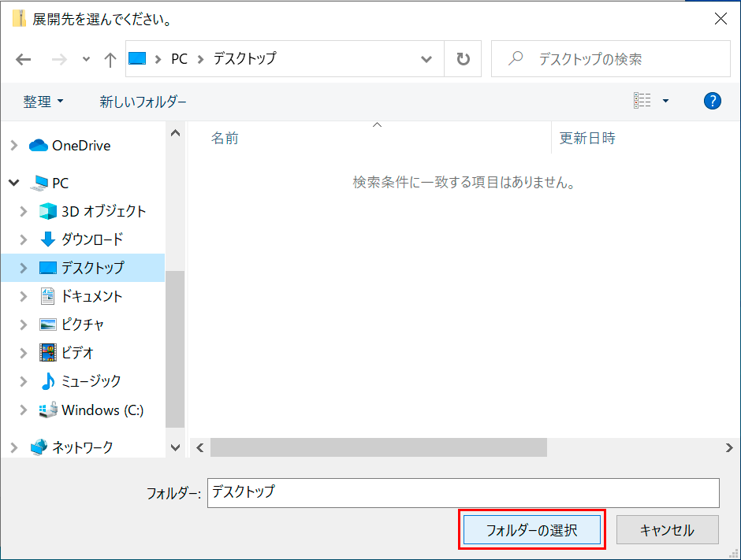Click the 3D オブジェクト cube icon
The width and height of the screenshot is (741, 560).
[48, 211]
